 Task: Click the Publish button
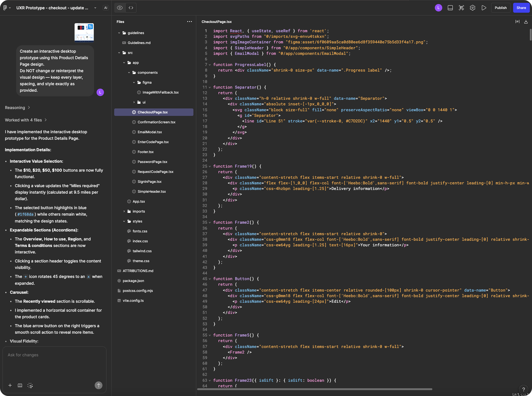point(500,8)
